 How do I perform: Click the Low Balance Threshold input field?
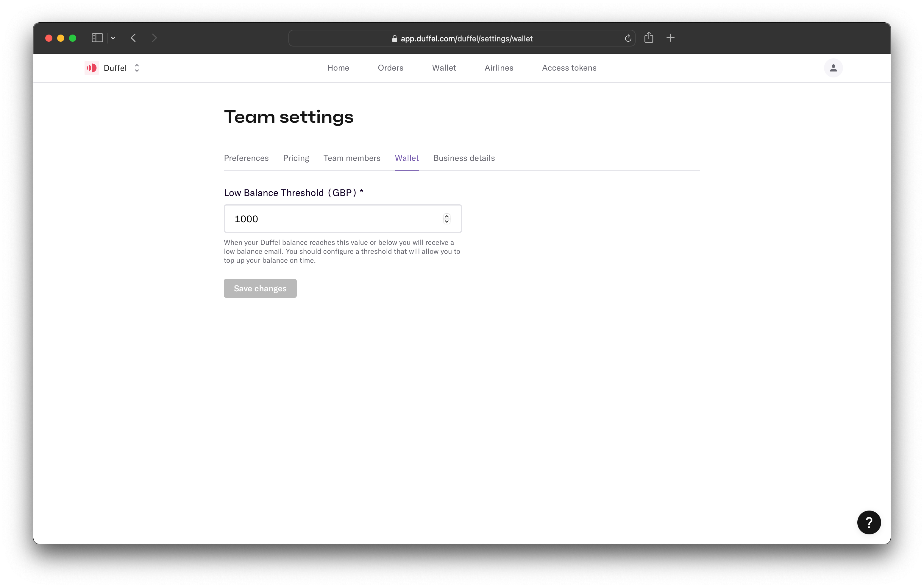[342, 219]
